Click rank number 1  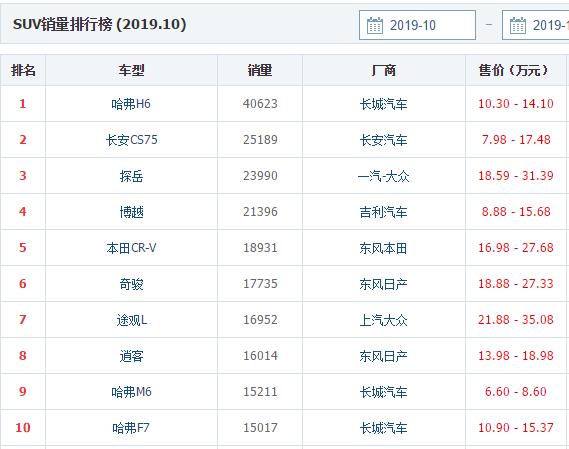click(22, 104)
